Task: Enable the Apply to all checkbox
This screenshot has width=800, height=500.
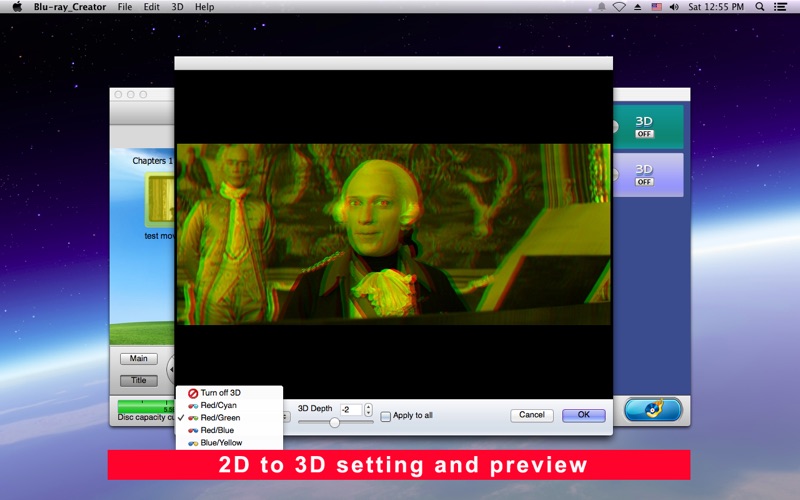Action: 386,416
